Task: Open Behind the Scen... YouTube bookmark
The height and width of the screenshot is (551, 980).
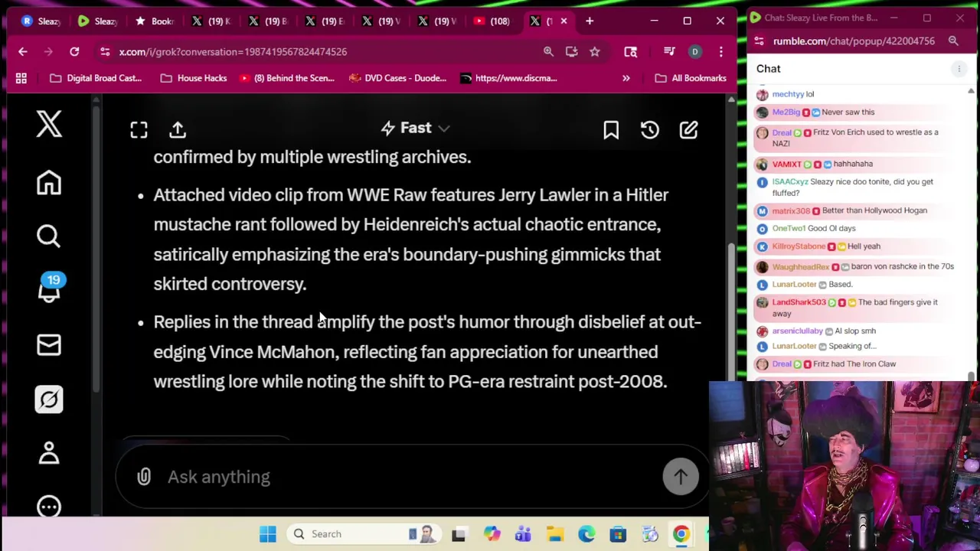Action: (287, 78)
